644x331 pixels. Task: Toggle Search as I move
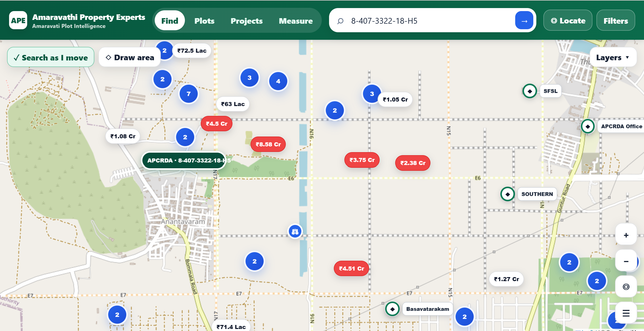[51, 57]
